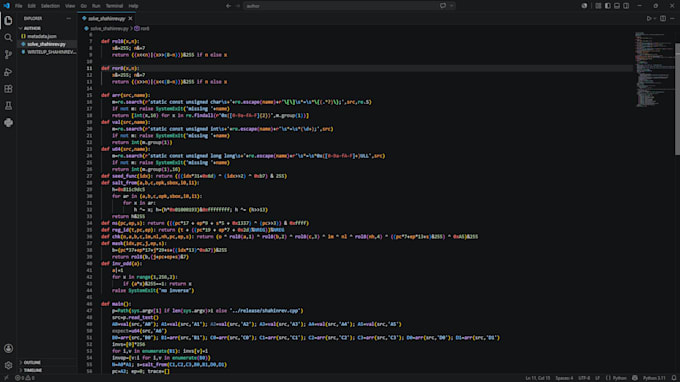
Task: Open the Terminal menu
Action: pyautogui.click(x=114, y=6)
